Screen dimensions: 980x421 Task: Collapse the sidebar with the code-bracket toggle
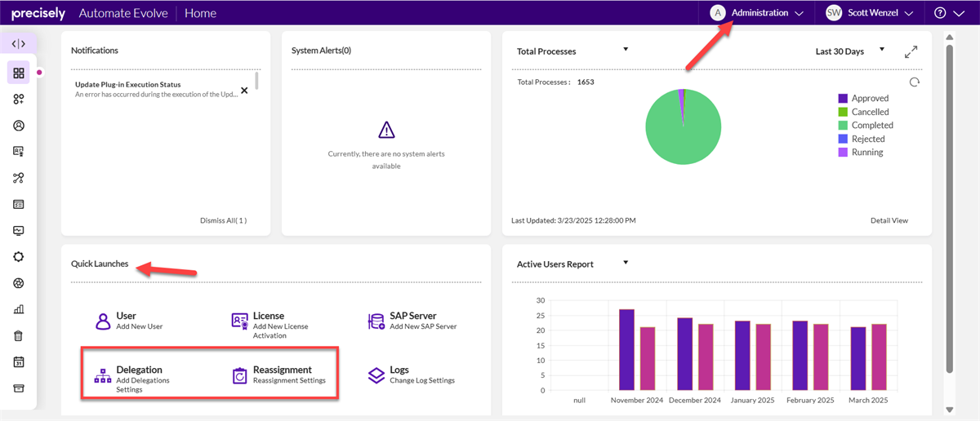click(18, 44)
